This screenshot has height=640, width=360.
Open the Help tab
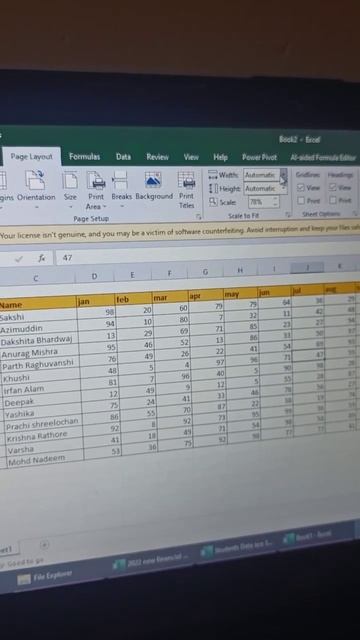point(220,157)
